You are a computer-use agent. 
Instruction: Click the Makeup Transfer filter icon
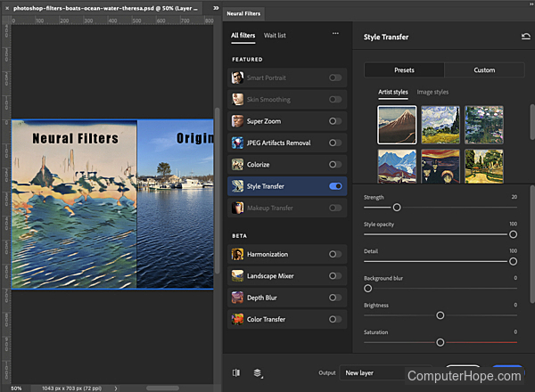(x=237, y=208)
